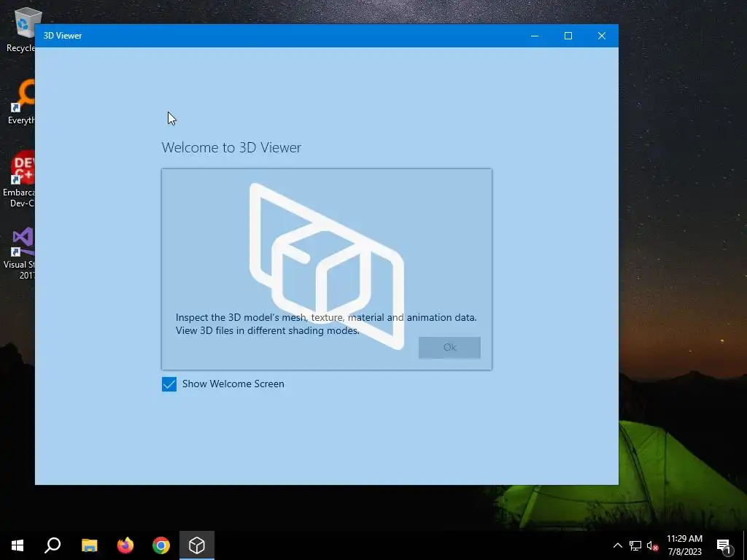Minimize the 3D Viewer window
The height and width of the screenshot is (560, 747).
tap(535, 36)
